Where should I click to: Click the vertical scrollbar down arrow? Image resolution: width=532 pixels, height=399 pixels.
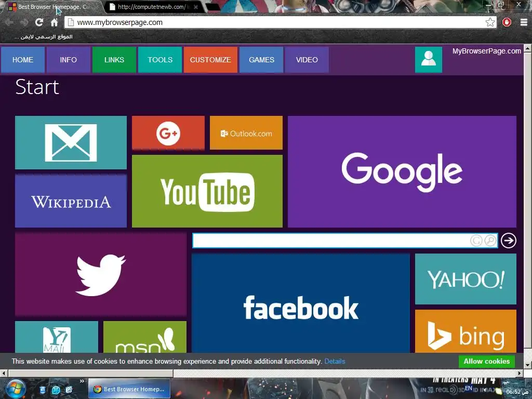coord(528,365)
